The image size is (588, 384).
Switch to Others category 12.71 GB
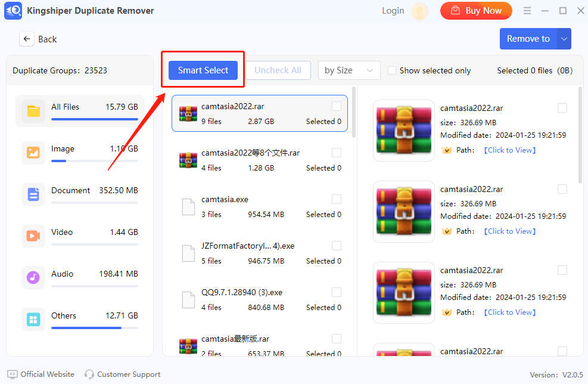[x=80, y=320]
